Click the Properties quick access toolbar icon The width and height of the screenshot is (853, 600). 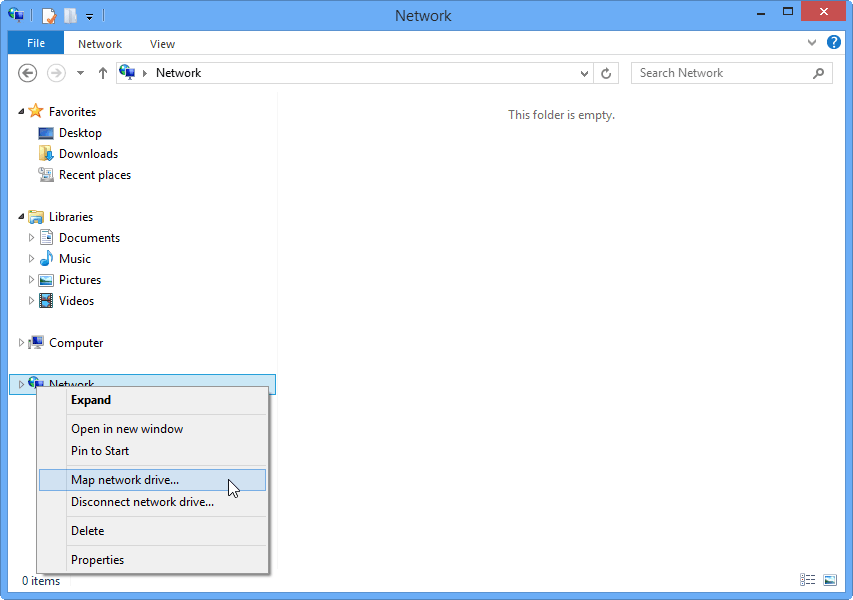49,15
